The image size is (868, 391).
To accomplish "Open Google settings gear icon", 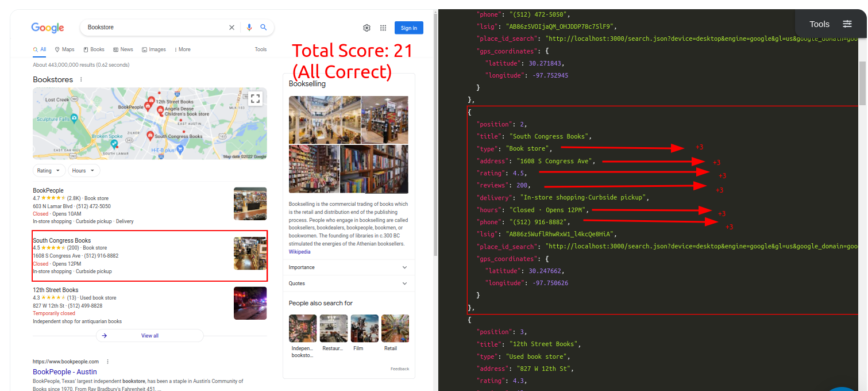I will 367,28.
